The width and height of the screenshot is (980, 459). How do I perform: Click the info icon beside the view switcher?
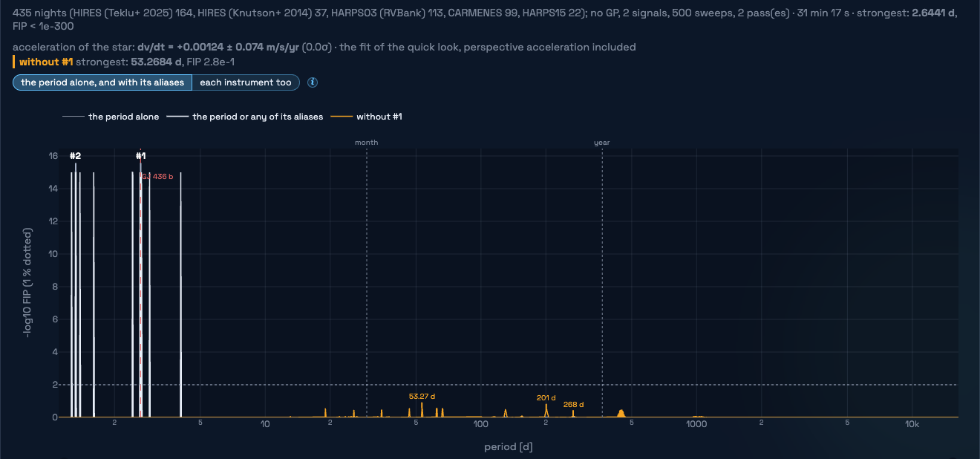(x=313, y=82)
